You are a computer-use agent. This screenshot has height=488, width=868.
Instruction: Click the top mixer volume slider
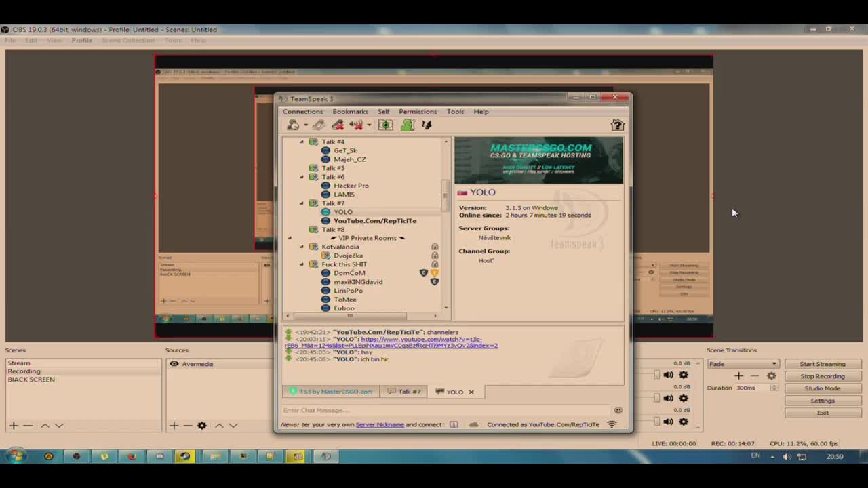click(x=656, y=375)
